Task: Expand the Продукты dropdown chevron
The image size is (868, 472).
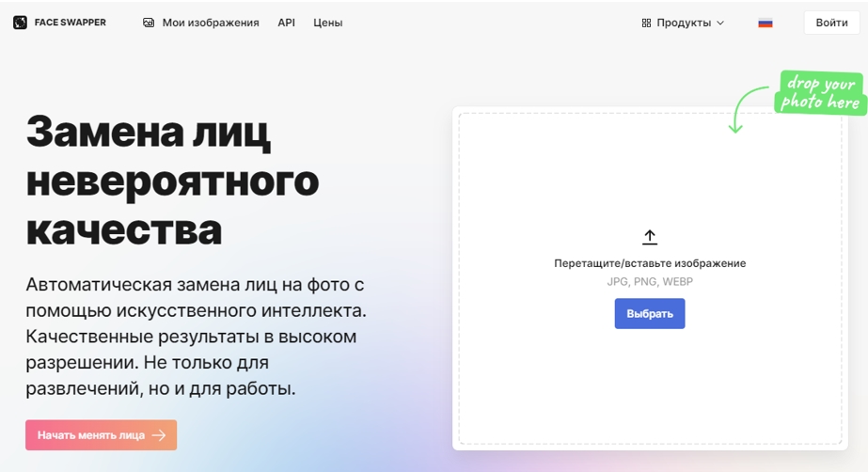Action: 720,24
